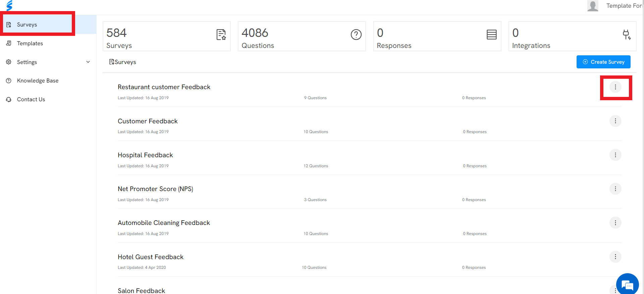Click 0 Responses in Customer Feedback row
This screenshot has width=644, height=294.
click(x=475, y=132)
